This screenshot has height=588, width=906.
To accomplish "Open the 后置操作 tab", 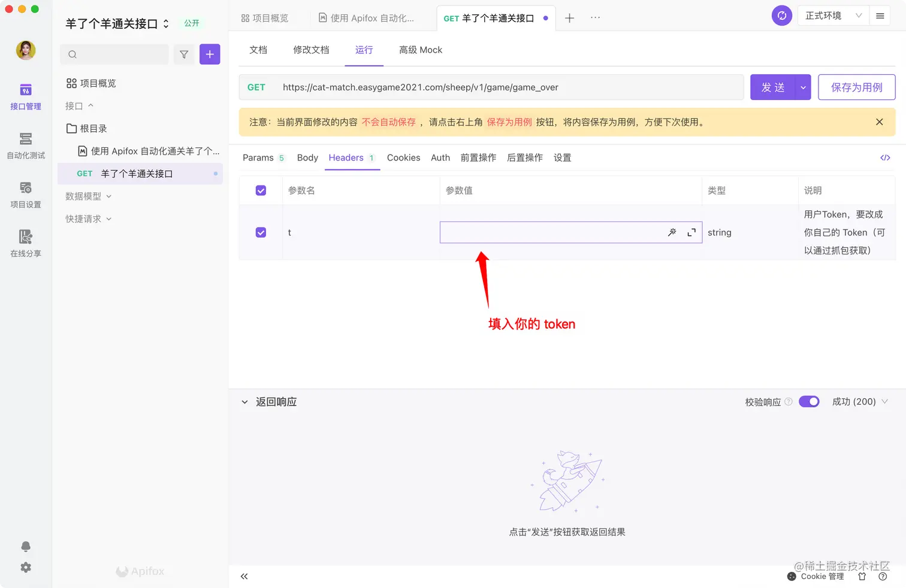I will (x=525, y=158).
